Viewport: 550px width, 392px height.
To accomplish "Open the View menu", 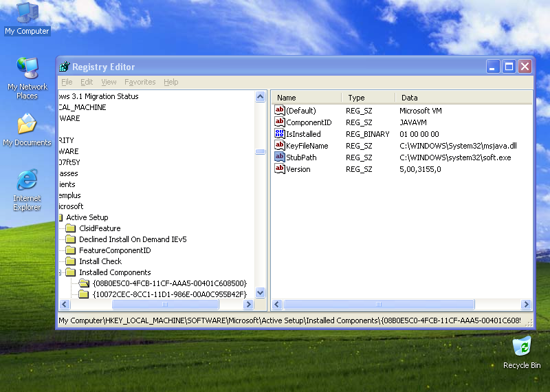I will (109, 82).
